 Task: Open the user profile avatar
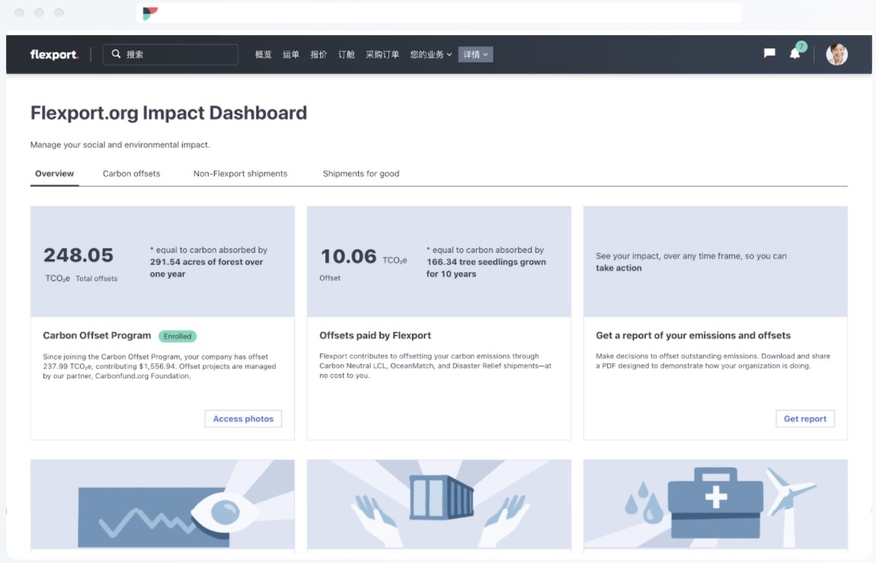836,54
